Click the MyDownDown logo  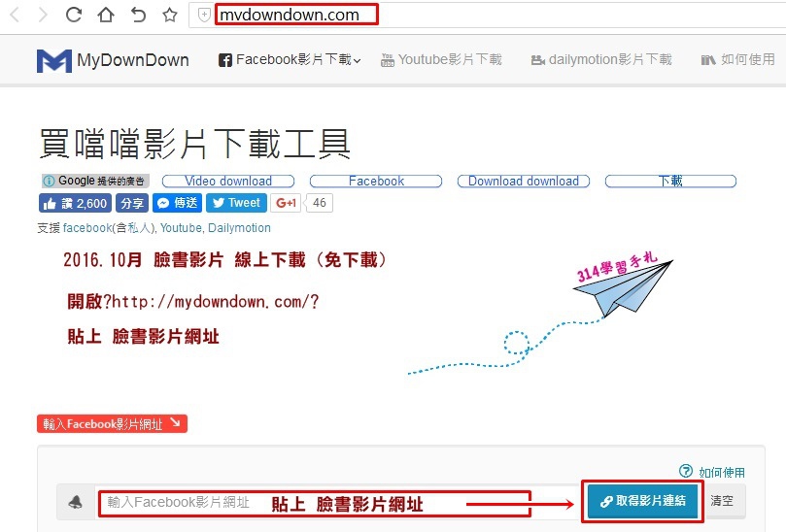pyautogui.click(x=54, y=60)
